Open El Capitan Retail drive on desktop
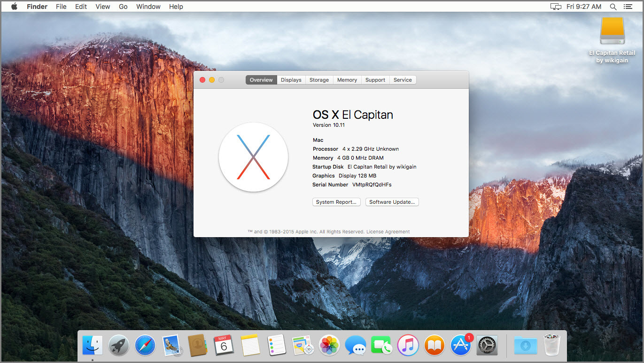Screen dimensions: 644x363 click(x=612, y=31)
